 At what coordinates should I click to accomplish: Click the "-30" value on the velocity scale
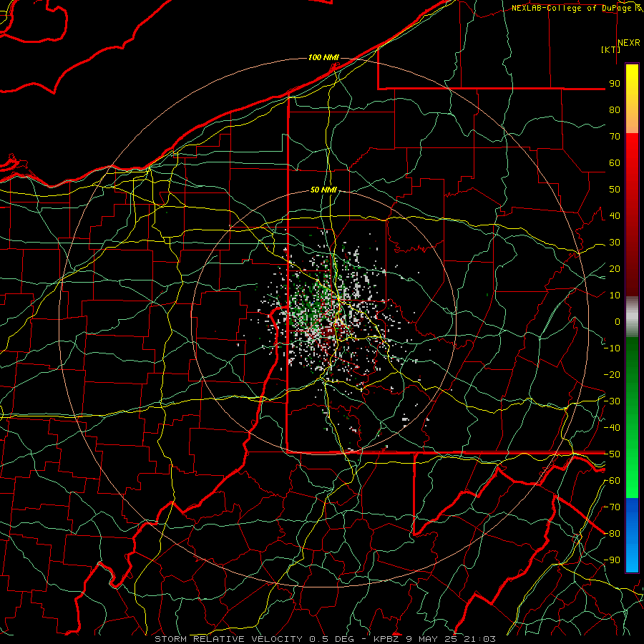pyautogui.click(x=612, y=401)
